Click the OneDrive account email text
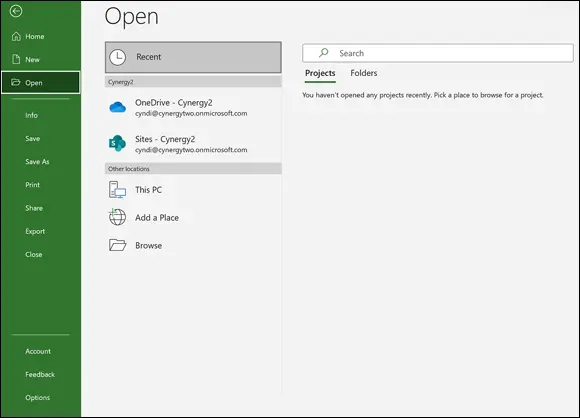The height and width of the screenshot is (418, 580). (191, 114)
